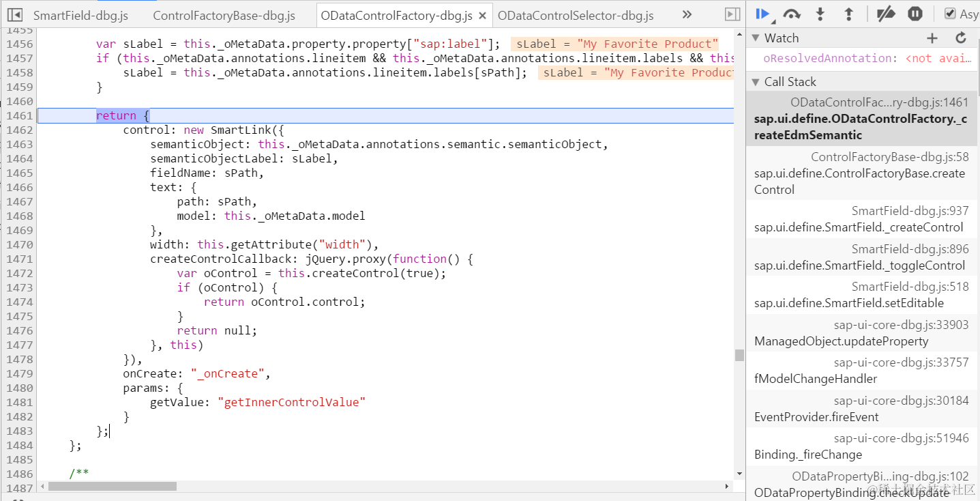Collapse the Call Stack section
The image size is (980, 501).
click(756, 82)
